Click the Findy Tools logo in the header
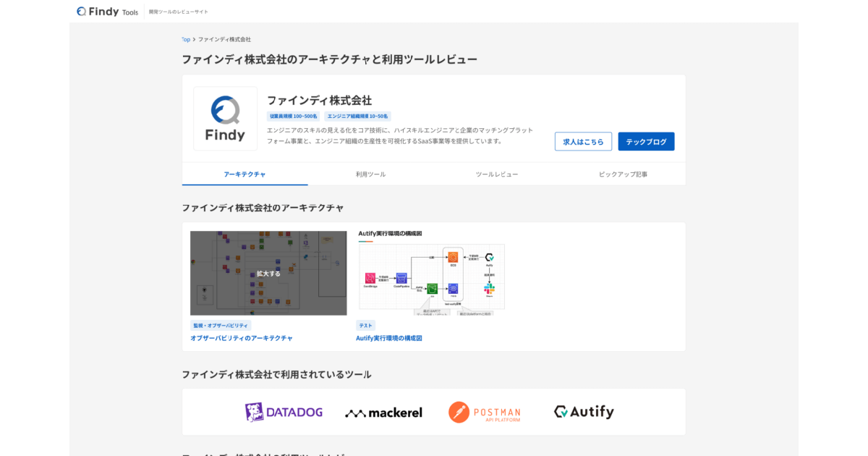Screen dimensions: 868x456 tap(106, 11)
